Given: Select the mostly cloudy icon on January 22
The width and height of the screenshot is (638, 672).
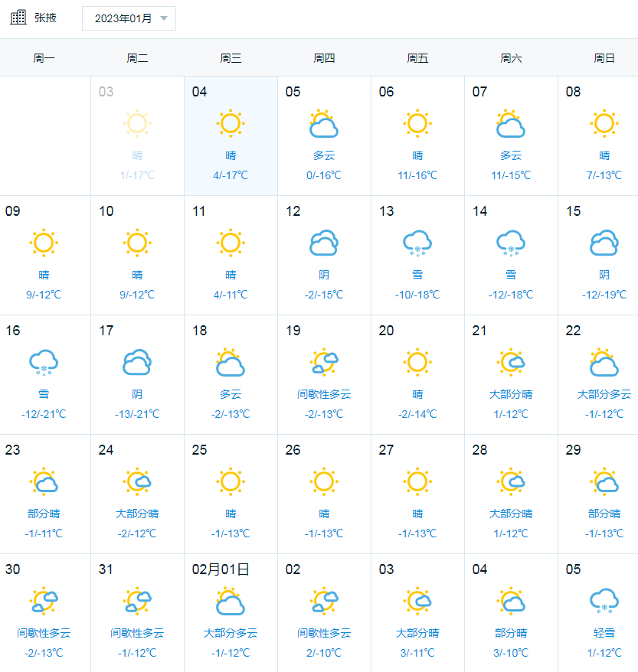Looking at the screenshot, I should [604, 360].
